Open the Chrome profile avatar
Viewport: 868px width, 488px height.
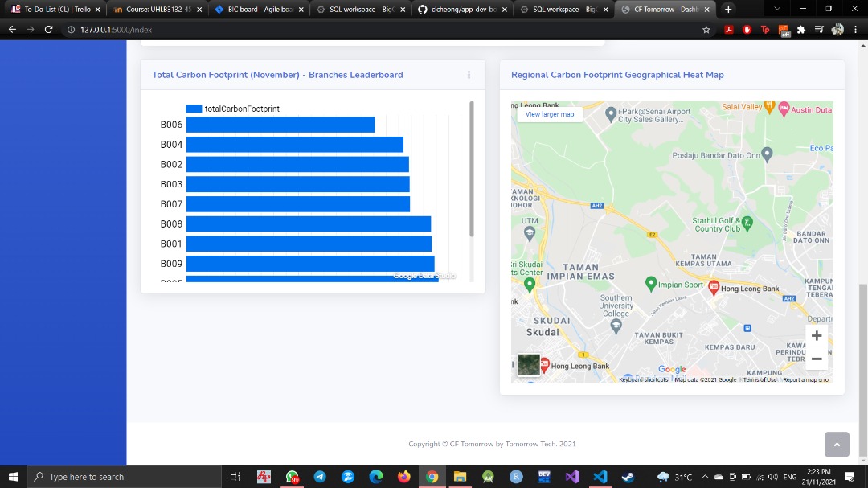837,30
